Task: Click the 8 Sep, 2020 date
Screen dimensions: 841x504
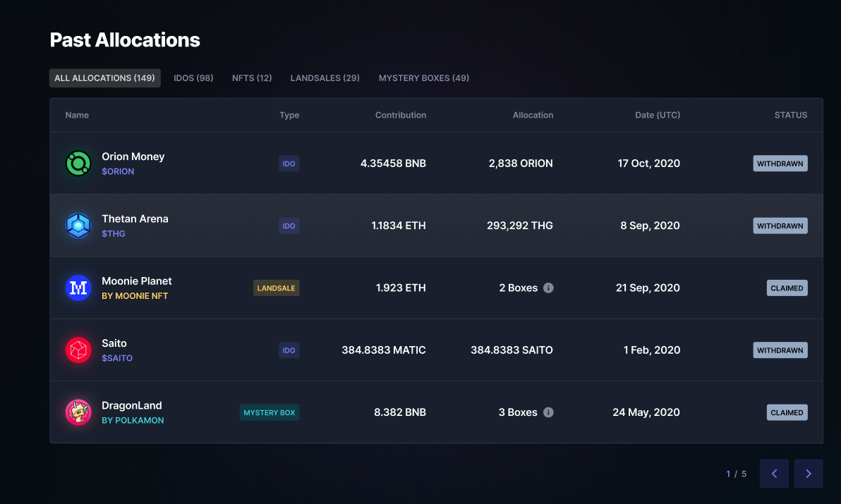Action: tap(650, 226)
